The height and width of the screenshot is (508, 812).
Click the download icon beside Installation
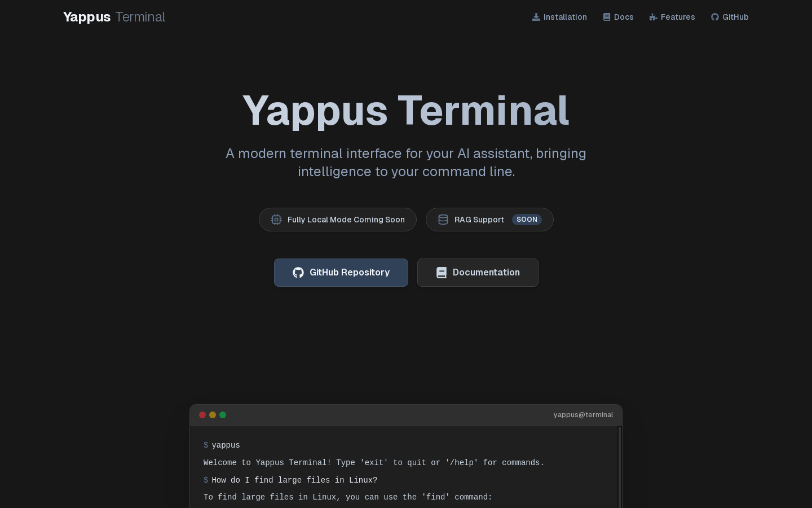536,17
